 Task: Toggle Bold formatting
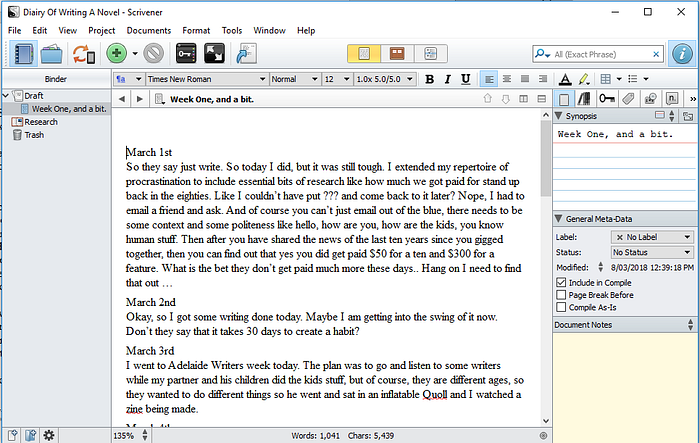point(429,79)
